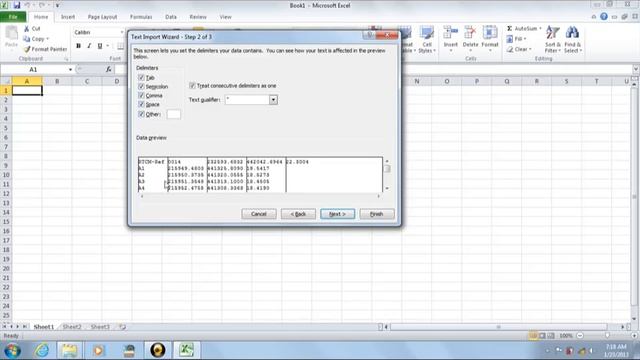The width and height of the screenshot is (640, 360).
Task: Switch to the Data tab
Action: click(171, 17)
